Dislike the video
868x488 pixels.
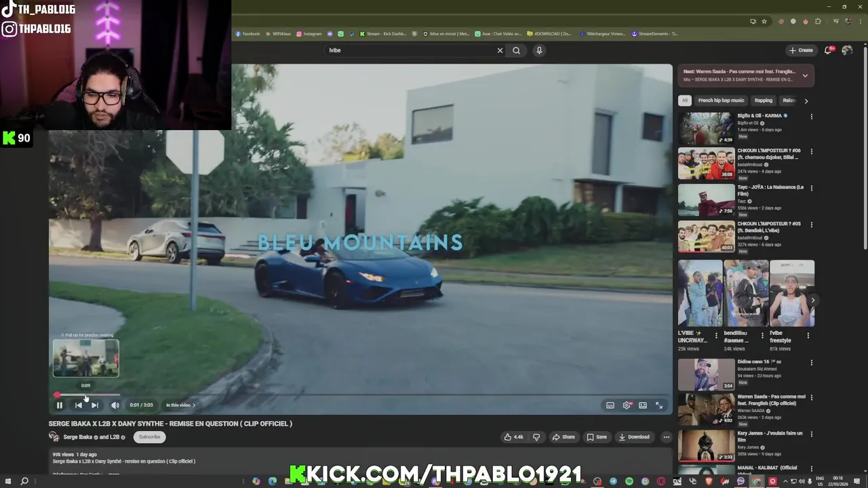pos(536,437)
